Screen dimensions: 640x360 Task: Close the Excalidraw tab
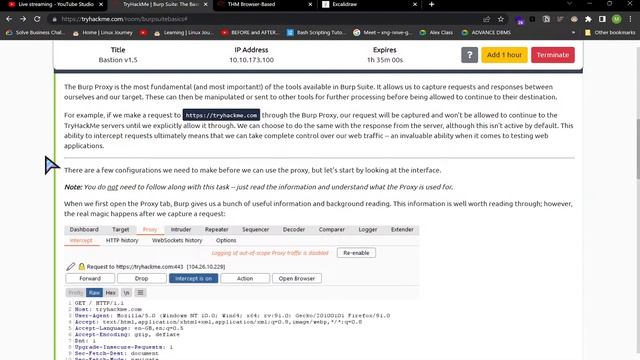point(415,4)
